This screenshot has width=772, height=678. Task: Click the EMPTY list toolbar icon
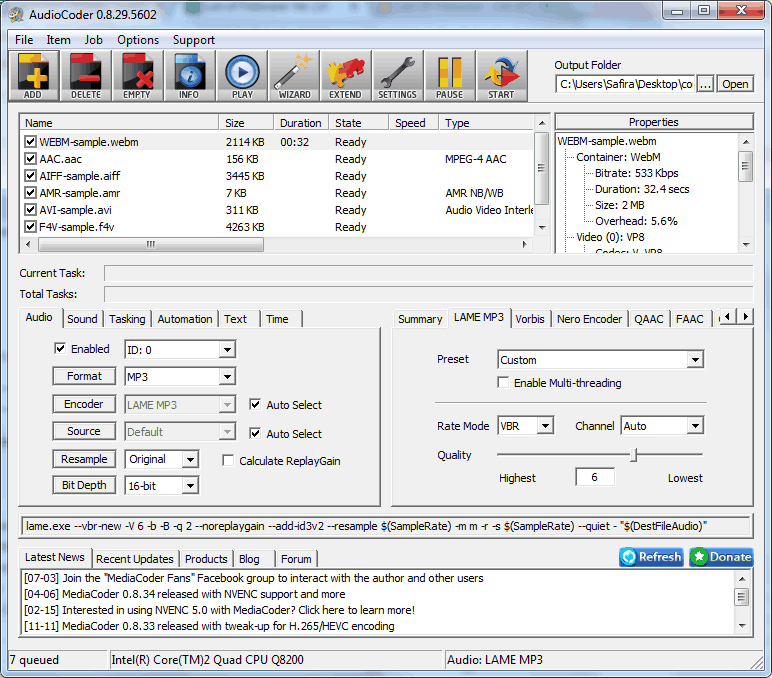(137, 76)
